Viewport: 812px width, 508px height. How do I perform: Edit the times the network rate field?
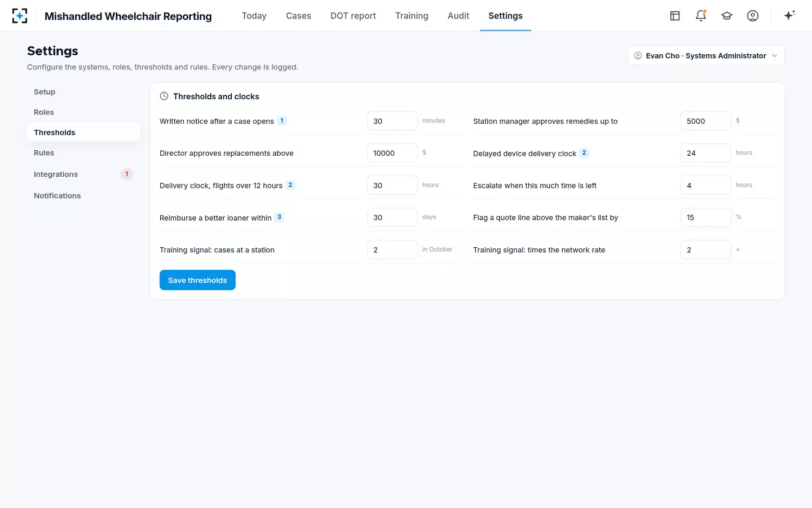[706, 249]
